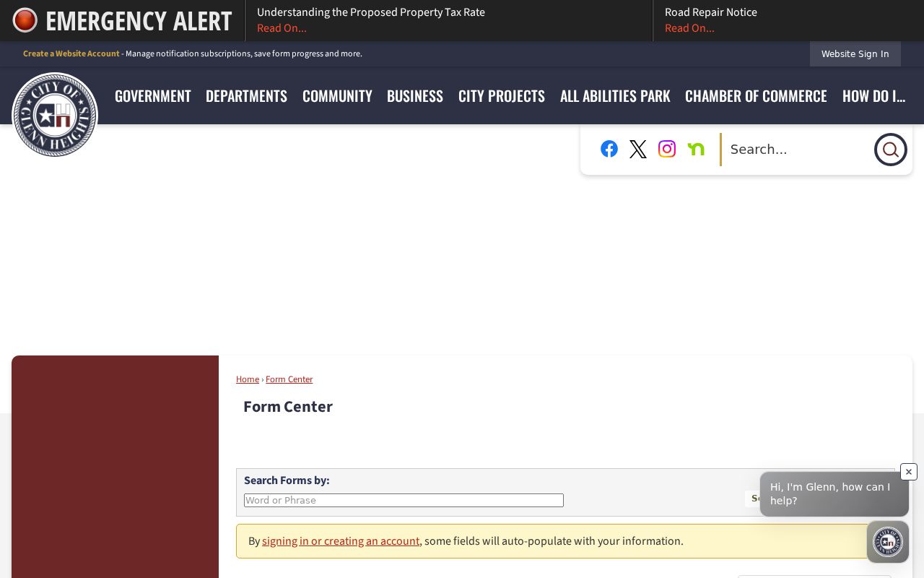Screen dimensions: 924x578
Task: Open the How Do I... menu
Action: [873, 96]
